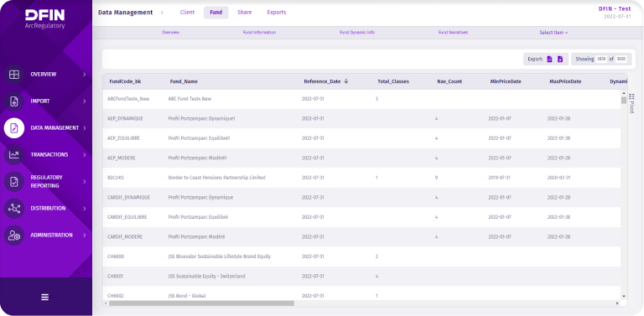Image resolution: width=644 pixels, height=316 pixels.
Task: Open the hamburger menu at sidebar bottom
Action: tap(45, 298)
